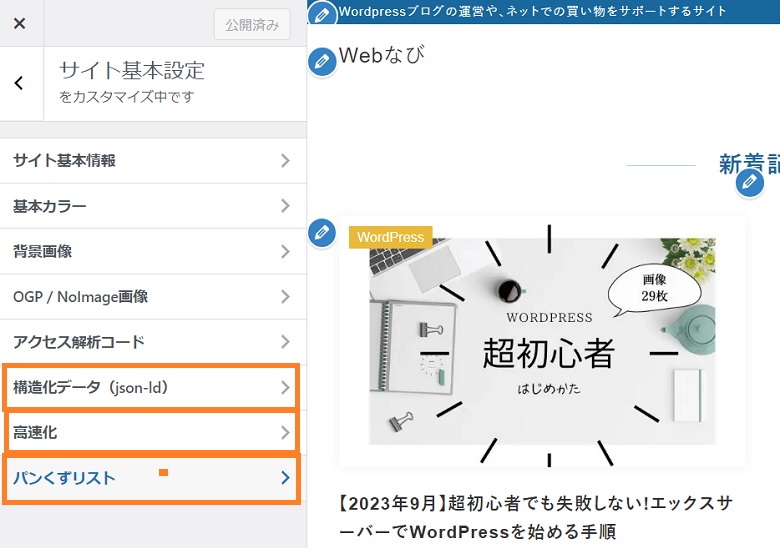Open the 構造化データ (json-ld) section
This screenshot has height=548, width=780.
point(153,387)
